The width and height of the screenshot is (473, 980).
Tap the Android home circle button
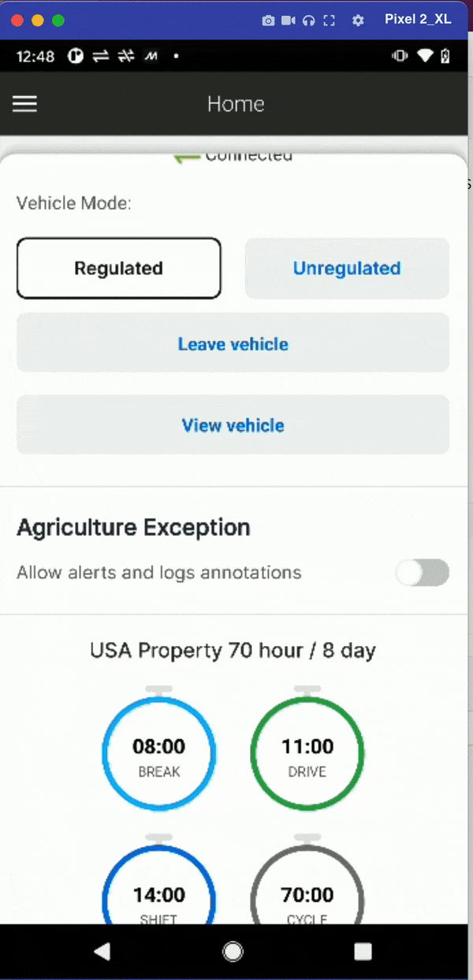point(233,952)
